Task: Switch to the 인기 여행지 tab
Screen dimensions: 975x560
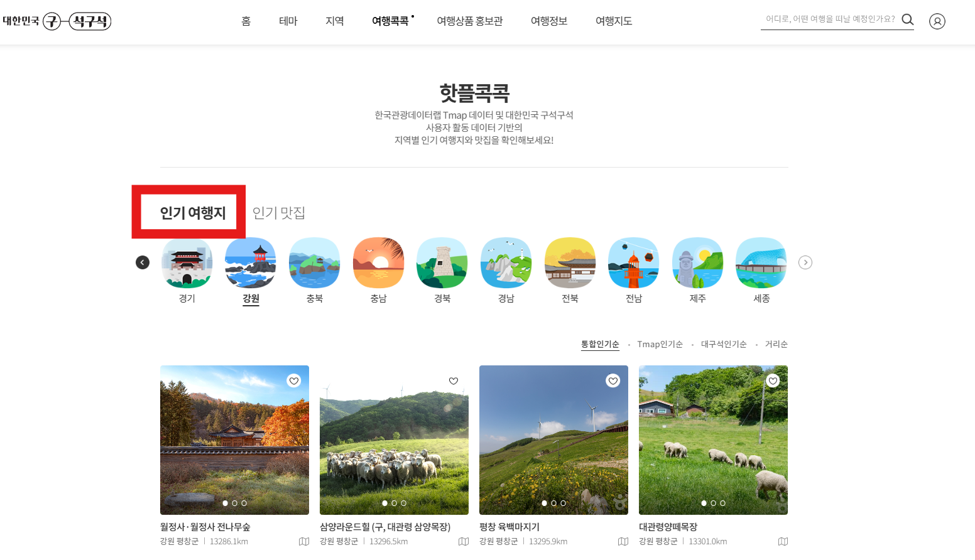Action: tap(193, 213)
